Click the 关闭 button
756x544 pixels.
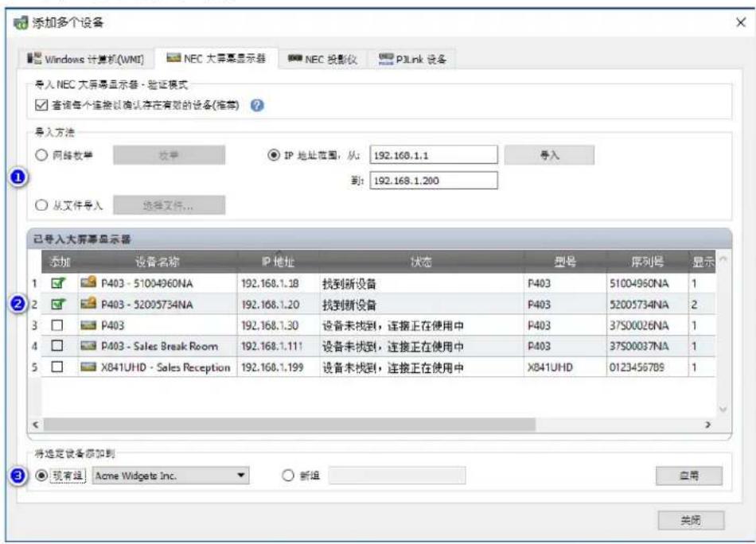(691, 520)
